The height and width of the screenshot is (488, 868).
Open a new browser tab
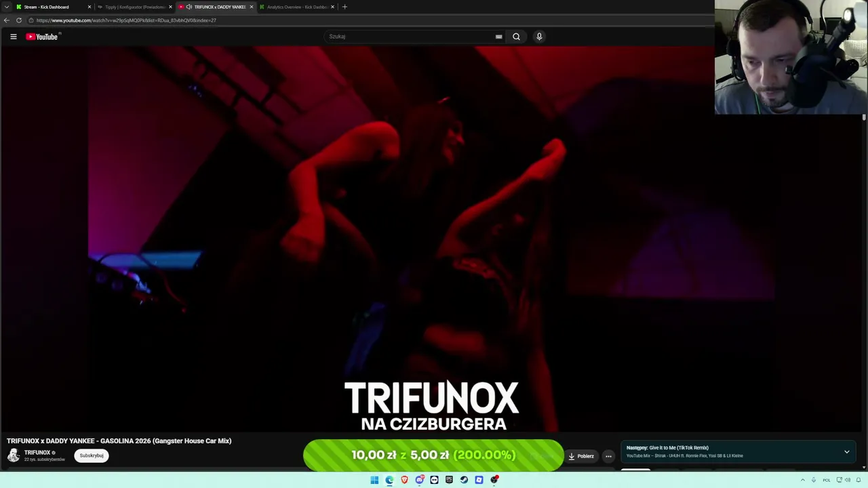point(344,7)
